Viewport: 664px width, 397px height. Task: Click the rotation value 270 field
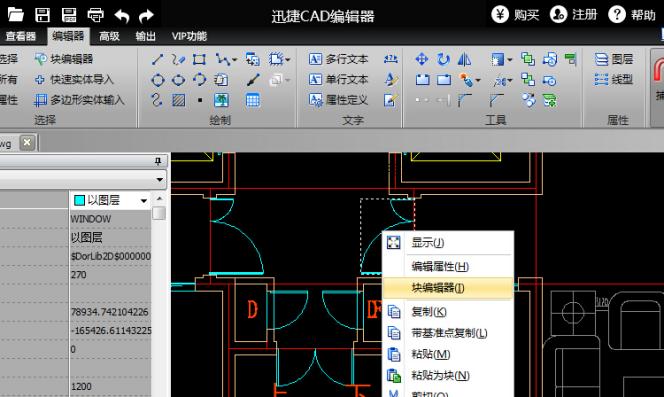110,275
